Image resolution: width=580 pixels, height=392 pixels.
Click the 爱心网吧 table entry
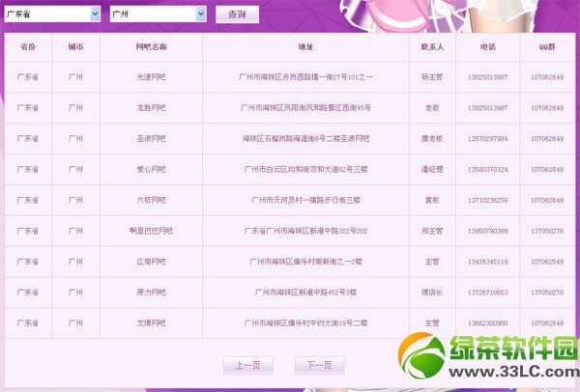[152, 169]
